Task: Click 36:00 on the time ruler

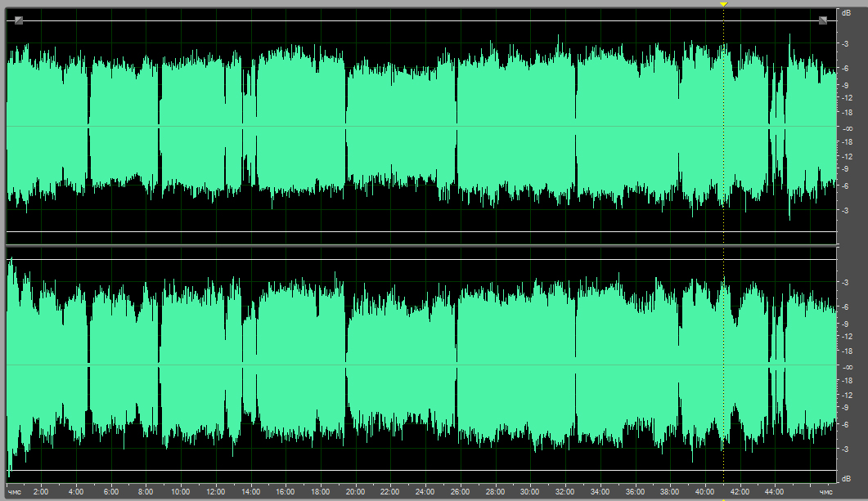Action: (635, 492)
